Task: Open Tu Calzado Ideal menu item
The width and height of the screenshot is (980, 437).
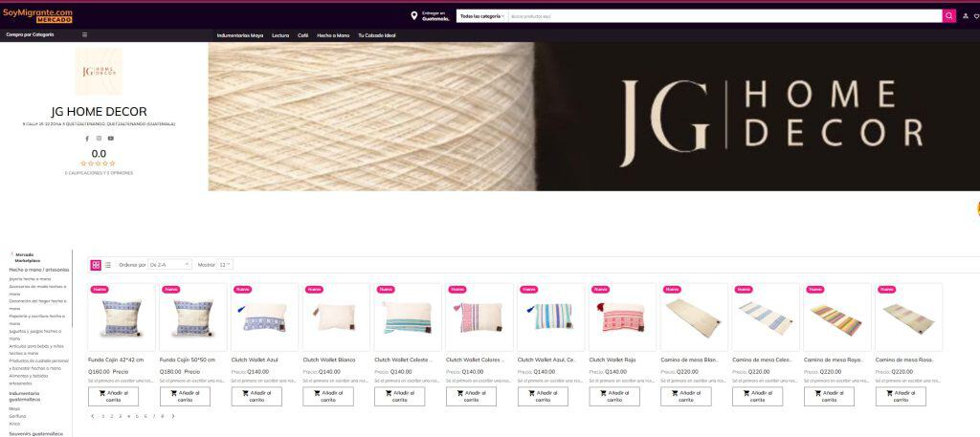Action: 377,35
